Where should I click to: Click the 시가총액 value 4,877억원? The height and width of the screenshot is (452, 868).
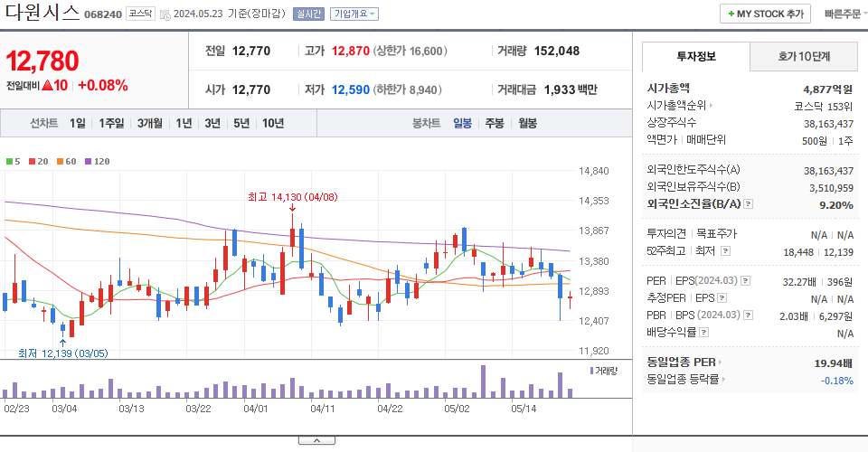click(x=827, y=89)
